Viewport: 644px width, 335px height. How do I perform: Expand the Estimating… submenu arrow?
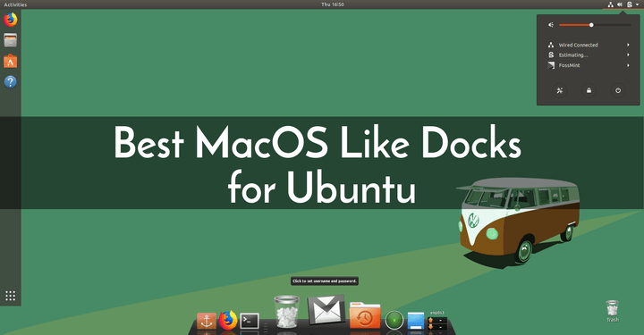click(x=628, y=55)
